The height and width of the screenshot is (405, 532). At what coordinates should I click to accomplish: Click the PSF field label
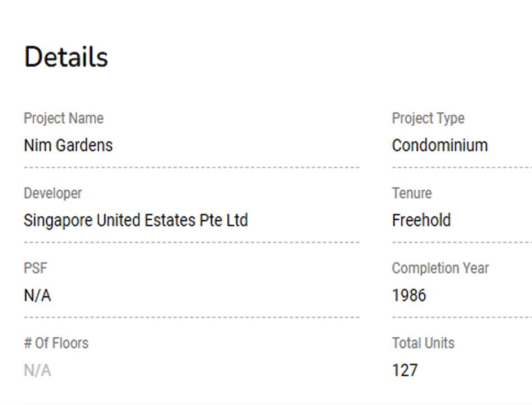pos(36,268)
